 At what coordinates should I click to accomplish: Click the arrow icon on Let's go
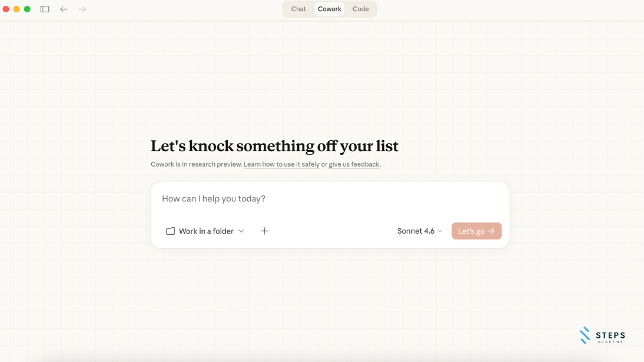click(x=492, y=231)
